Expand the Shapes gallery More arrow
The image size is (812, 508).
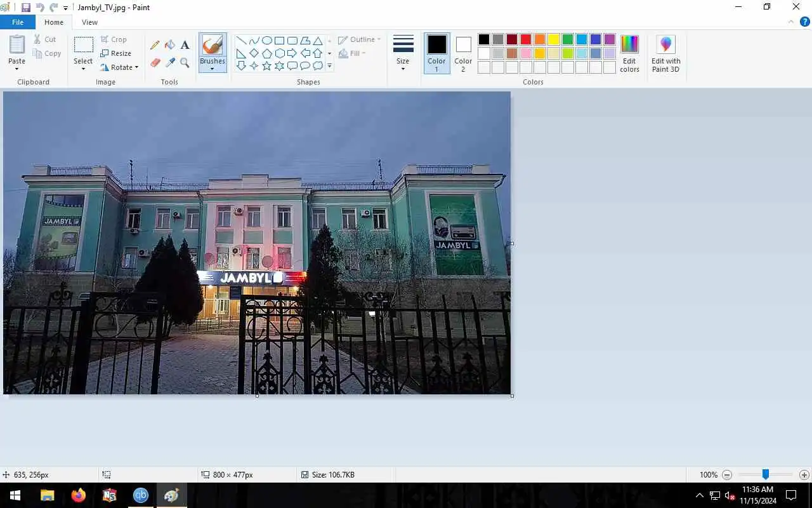(329, 66)
